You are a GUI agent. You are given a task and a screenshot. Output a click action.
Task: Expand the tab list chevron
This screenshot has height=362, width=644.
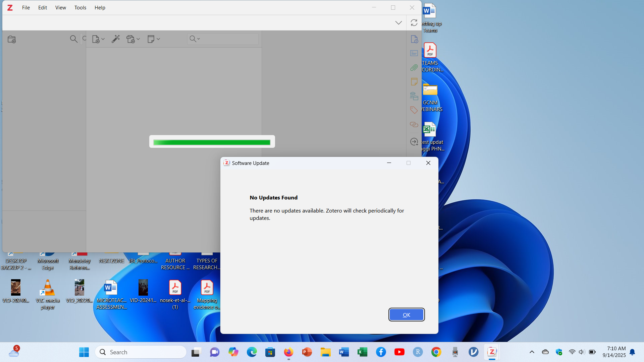click(398, 23)
